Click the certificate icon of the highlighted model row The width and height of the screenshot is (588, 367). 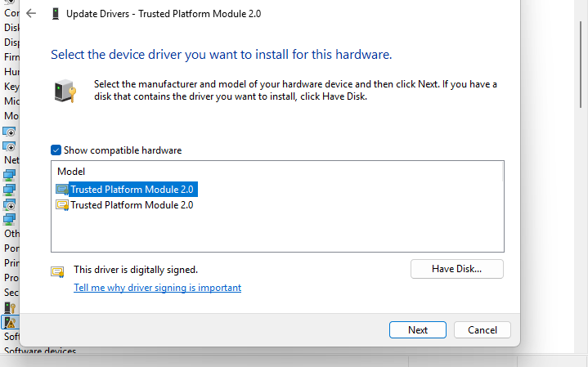(x=62, y=190)
